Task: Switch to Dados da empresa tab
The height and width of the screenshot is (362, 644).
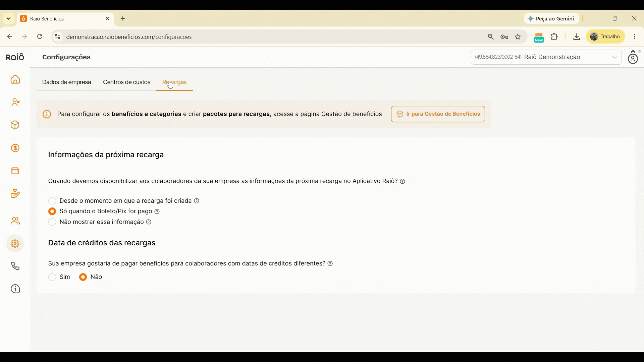Action: click(66, 82)
